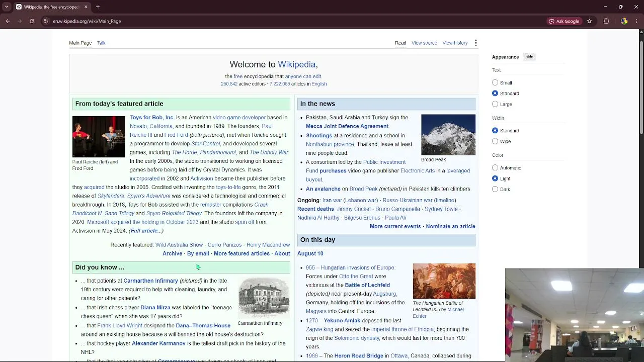
Task: Choose the Dark color theme
Action: point(495,189)
